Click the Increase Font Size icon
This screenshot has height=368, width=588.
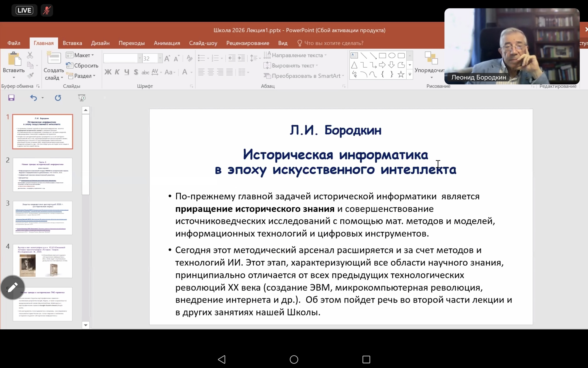pos(167,58)
